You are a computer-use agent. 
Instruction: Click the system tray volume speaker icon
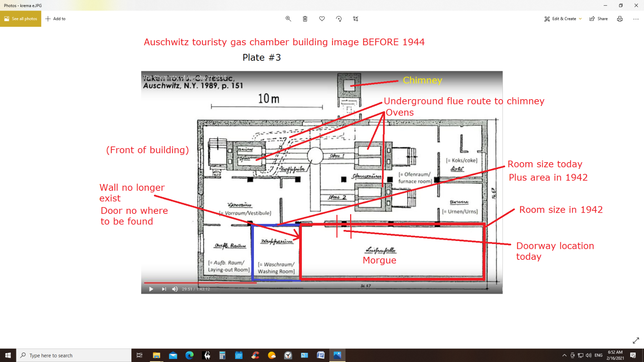click(589, 355)
